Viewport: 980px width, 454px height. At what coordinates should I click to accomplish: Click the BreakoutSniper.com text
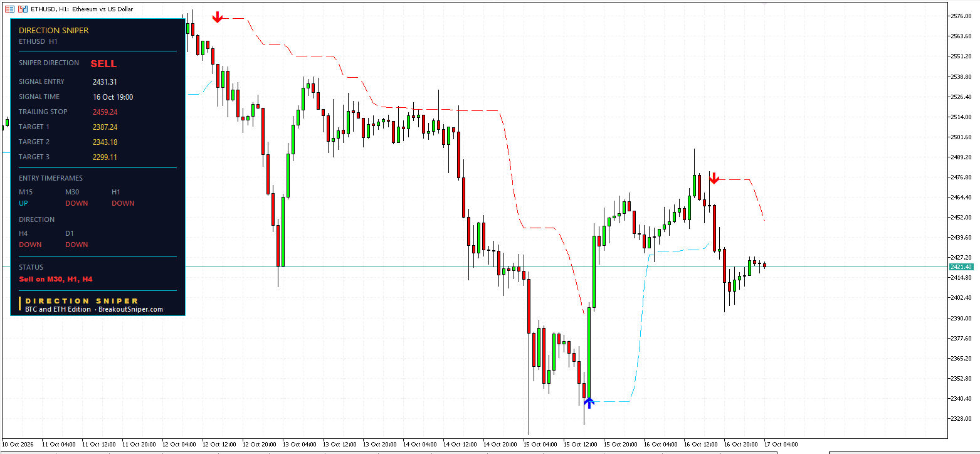tap(130, 309)
